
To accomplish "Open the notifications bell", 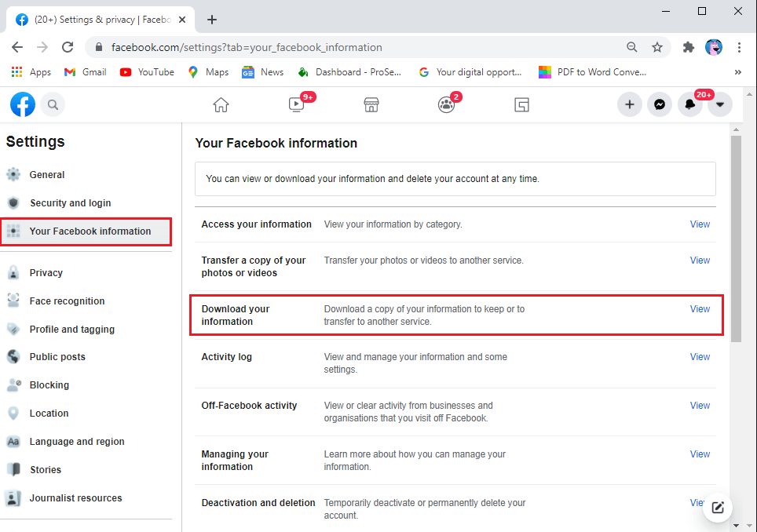I will [690, 104].
